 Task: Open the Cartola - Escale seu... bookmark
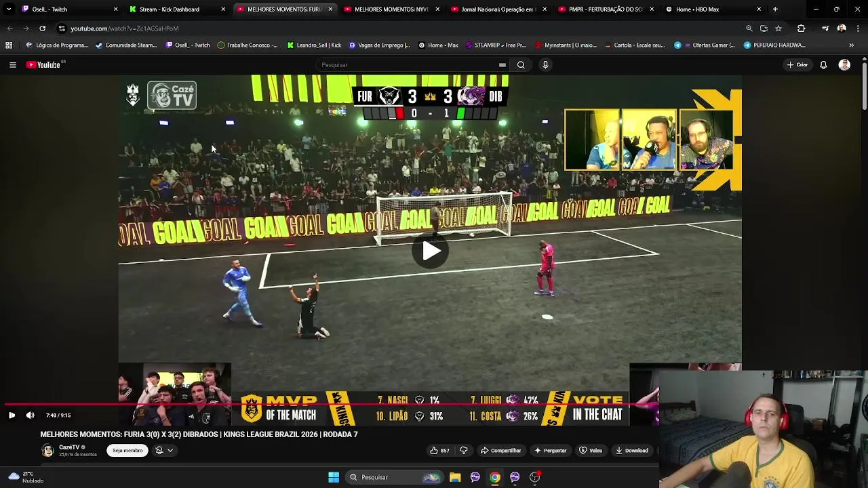point(634,45)
